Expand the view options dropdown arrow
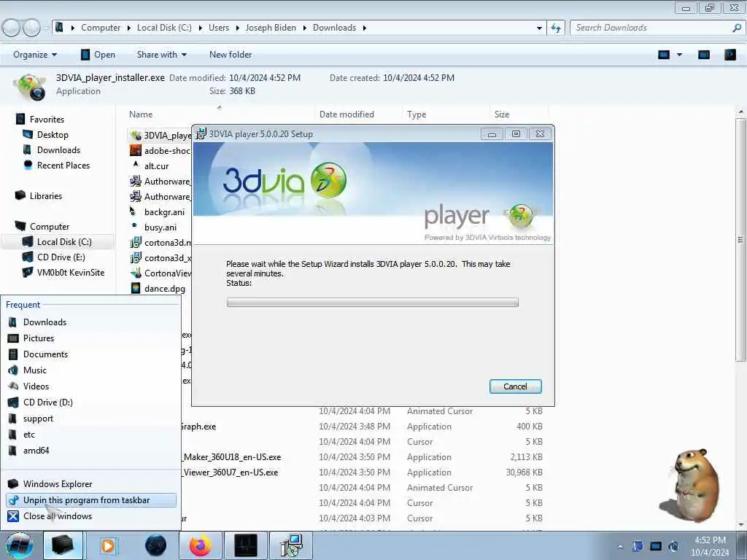Viewport: 747px width, 560px height. (x=679, y=55)
